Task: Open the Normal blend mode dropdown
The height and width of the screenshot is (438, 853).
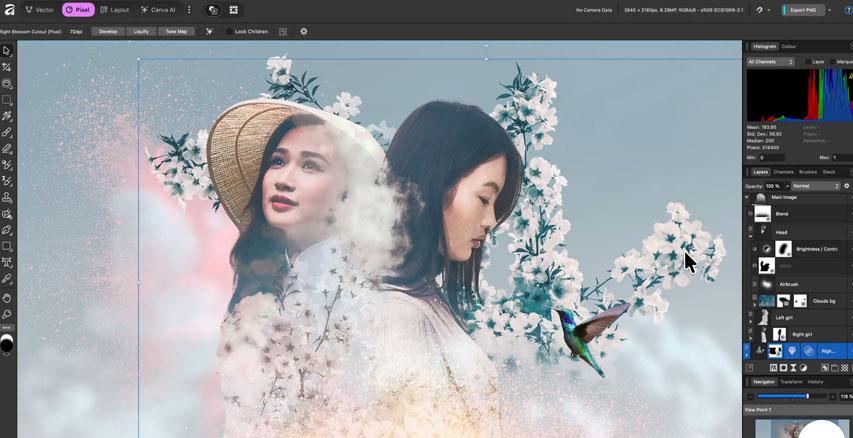Action: click(817, 186)
